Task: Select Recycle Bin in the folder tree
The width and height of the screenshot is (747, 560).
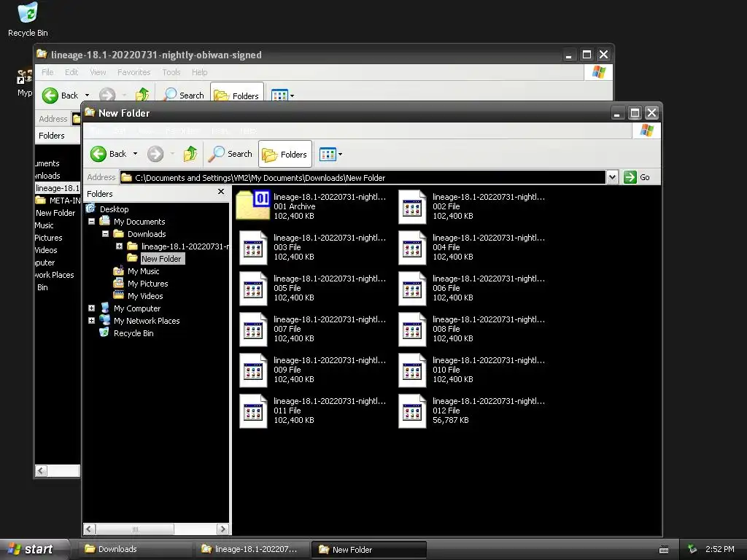Action: point(133,332)
